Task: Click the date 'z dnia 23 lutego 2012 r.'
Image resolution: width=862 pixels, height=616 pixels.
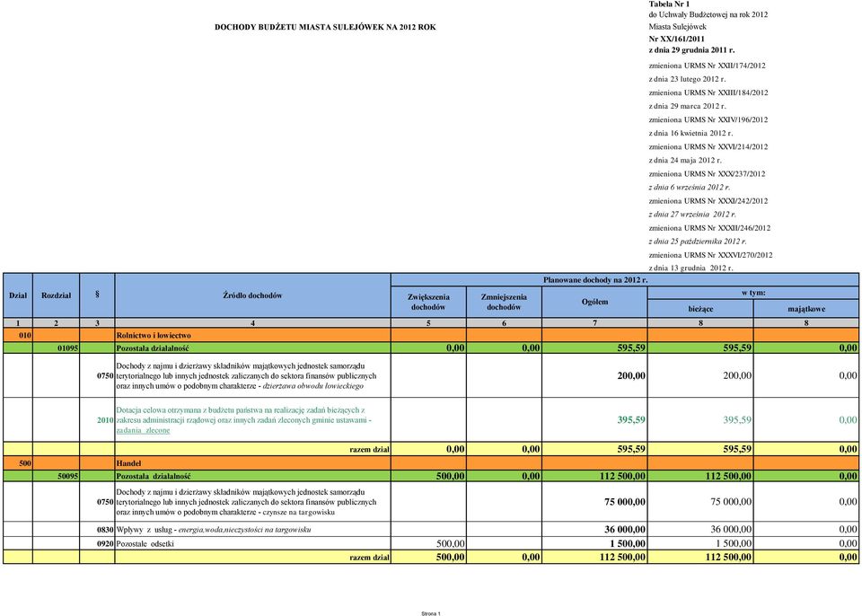Action: coord(687,79)
